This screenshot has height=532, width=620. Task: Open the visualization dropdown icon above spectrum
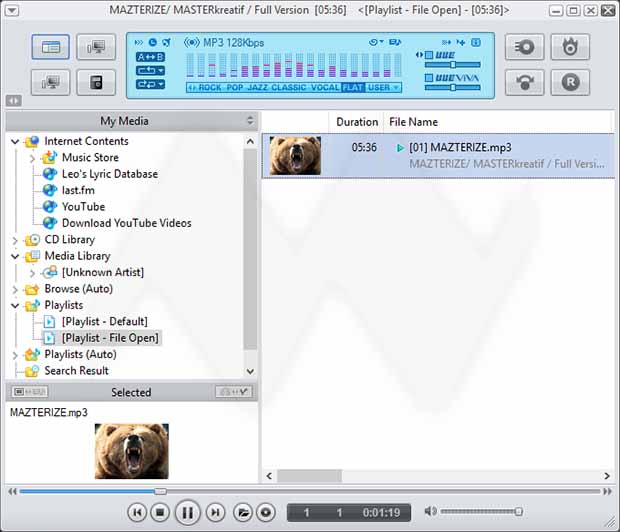click(376, 42)
